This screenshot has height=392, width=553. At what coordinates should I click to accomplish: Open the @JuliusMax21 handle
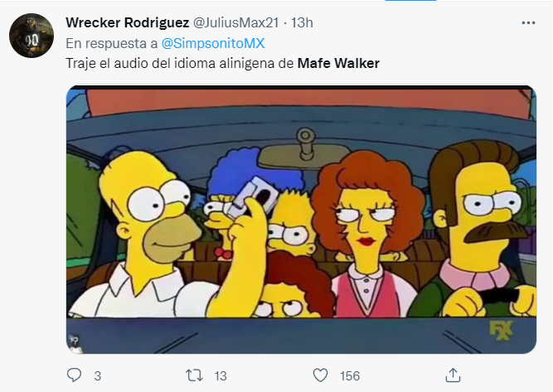pos(236,22)
